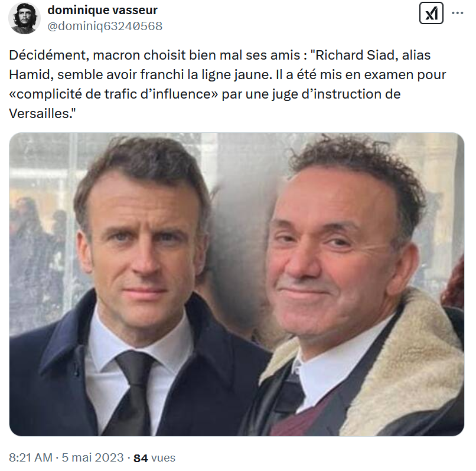Image resolution: width=476 pixels, height=471 pixels.
Task: Click the bold number 84 under the photo
Action: pos(141,458)
